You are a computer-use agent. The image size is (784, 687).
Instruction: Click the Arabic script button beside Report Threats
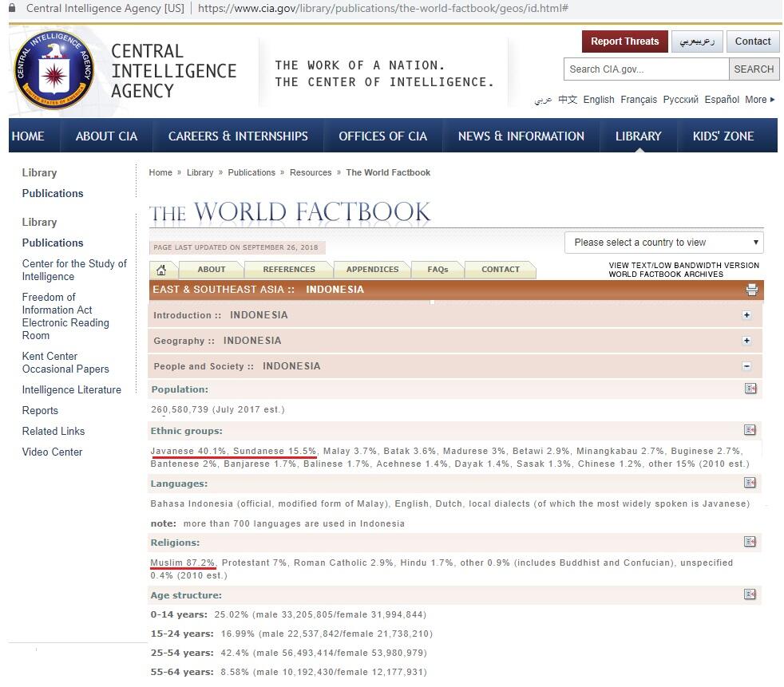(x=697, y=41)
